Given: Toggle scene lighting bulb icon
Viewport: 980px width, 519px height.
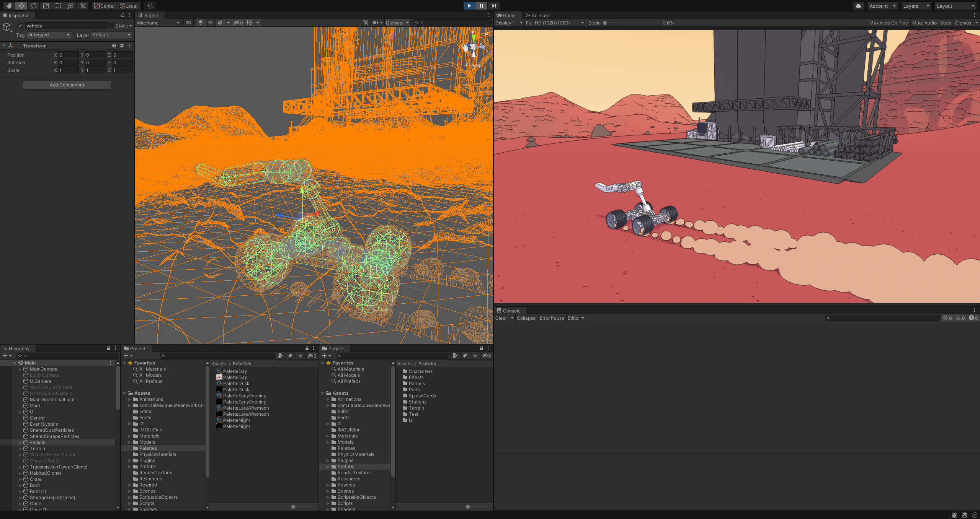Looking at the screenshot, I should [x=200, y=23].
